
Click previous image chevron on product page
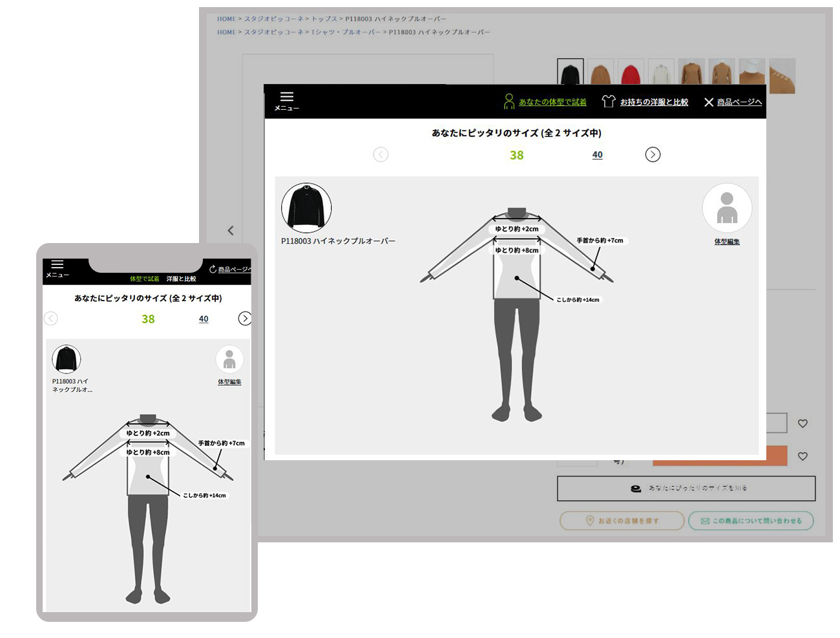pyautogui.click(x=231, y=231)
